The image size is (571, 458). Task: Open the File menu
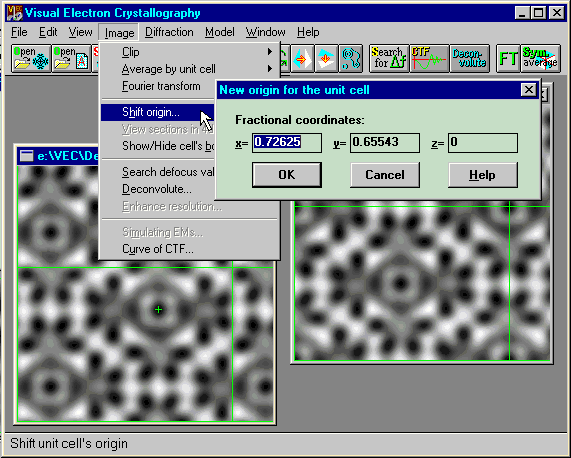click(x=19, y=32)
